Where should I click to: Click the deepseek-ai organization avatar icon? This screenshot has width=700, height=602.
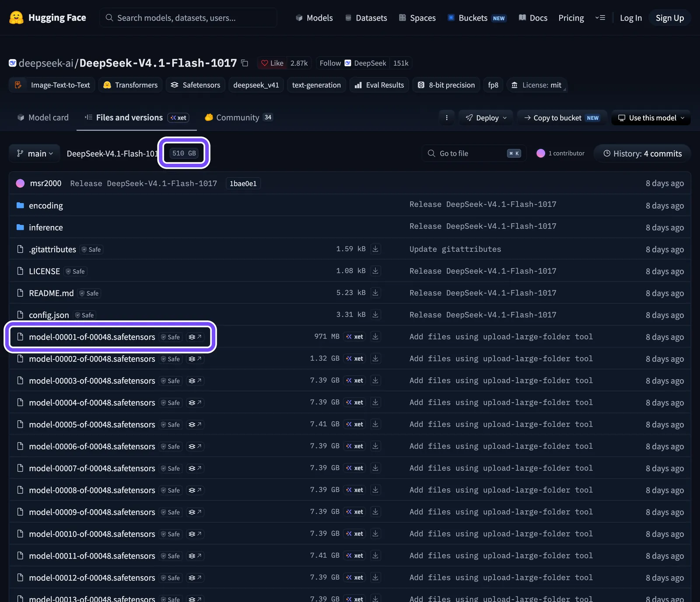pyautogui.click(x=13, y=63)
